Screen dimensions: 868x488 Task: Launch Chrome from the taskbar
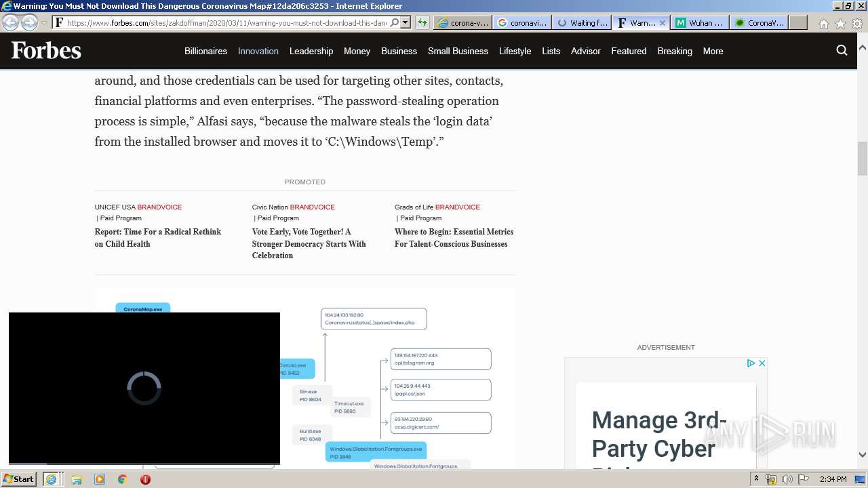(123, 479)
